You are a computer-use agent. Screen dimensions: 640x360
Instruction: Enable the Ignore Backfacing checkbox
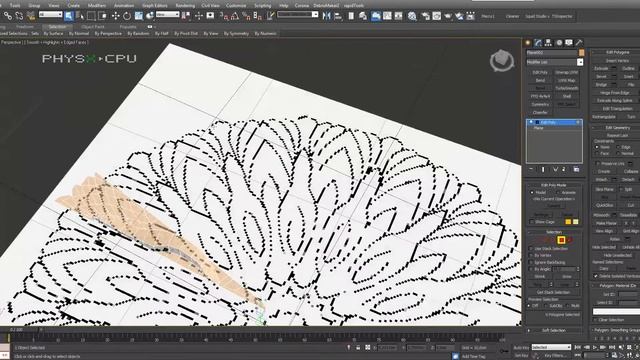tap(531, 262)
